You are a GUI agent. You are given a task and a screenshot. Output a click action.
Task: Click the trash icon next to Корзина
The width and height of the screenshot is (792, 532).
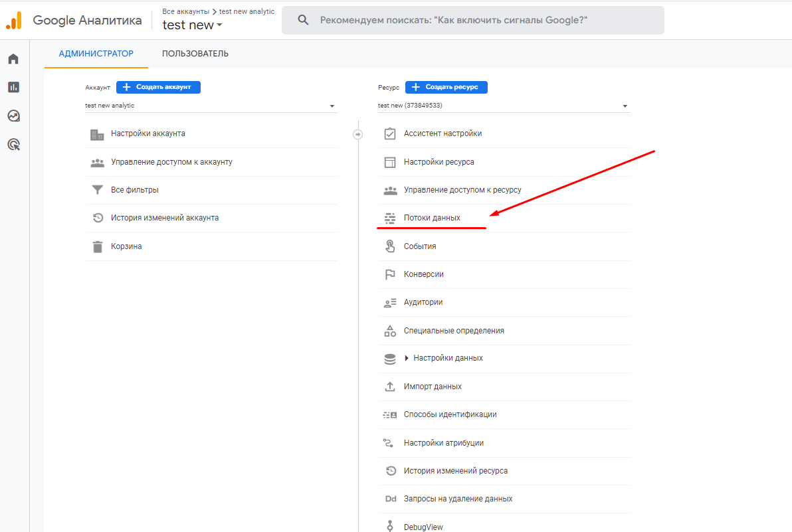98,246
